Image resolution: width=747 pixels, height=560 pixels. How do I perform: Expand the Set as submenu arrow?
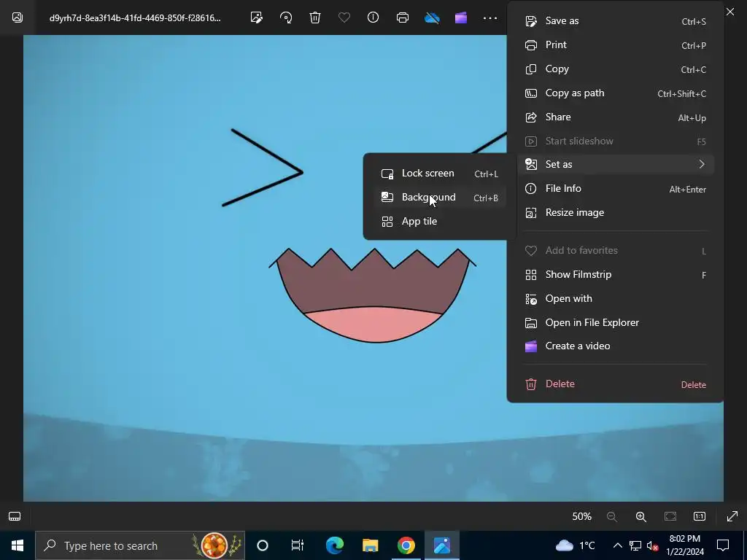click(x=702, y=164)
